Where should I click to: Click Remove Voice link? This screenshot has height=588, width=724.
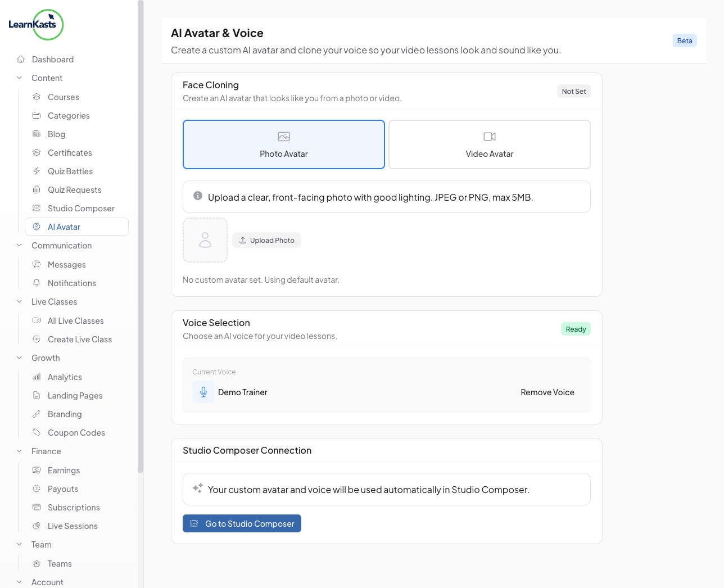point(547,392)
